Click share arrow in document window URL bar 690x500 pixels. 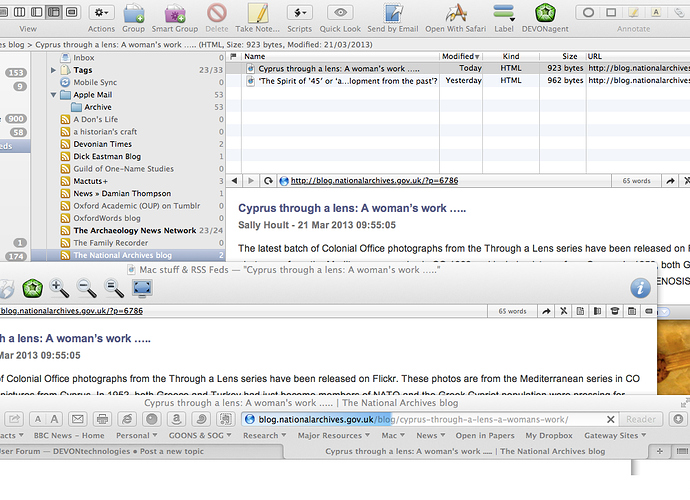click(x=546, y=311)
